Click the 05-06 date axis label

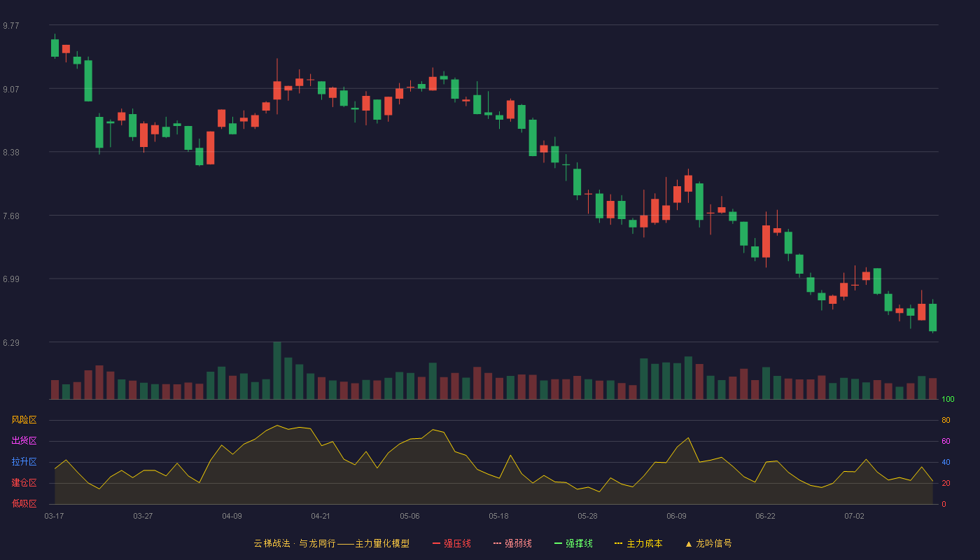click(x=409, y=516)
